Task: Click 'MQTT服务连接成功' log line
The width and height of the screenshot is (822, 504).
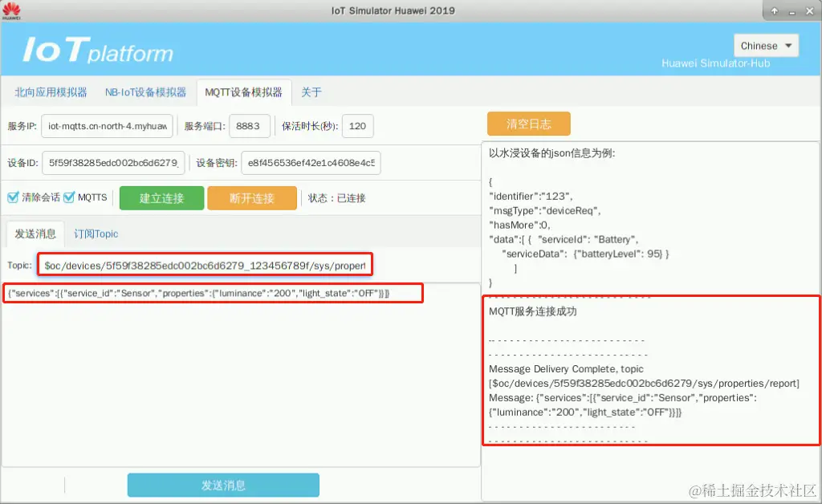Action: tap(533, 311)
